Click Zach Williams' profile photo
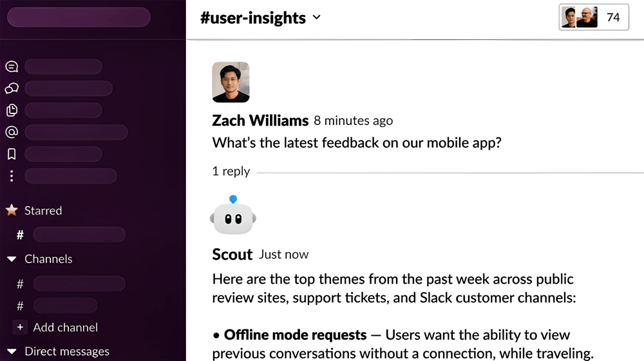Screen dimensions: 644x361 tap(231, 82)
